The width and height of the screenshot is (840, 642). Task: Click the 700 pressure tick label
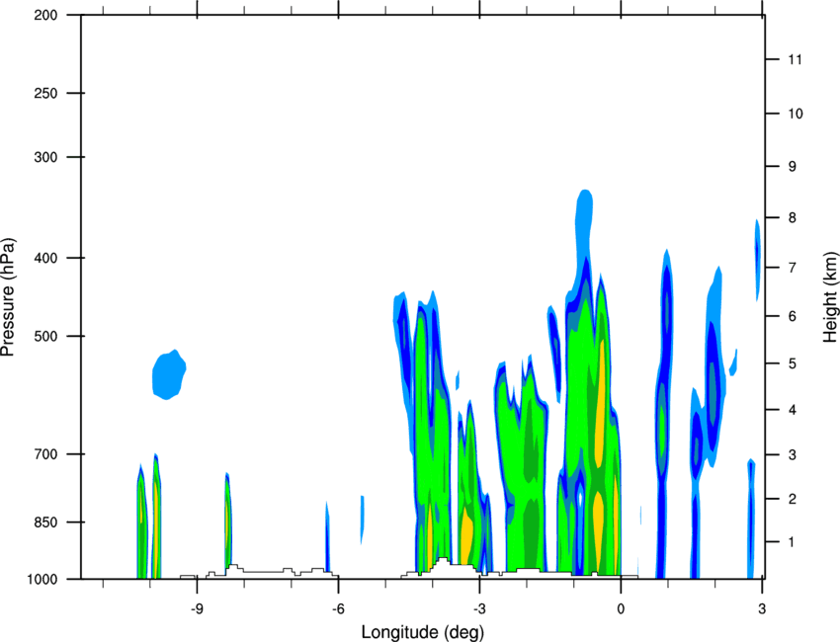45,454
